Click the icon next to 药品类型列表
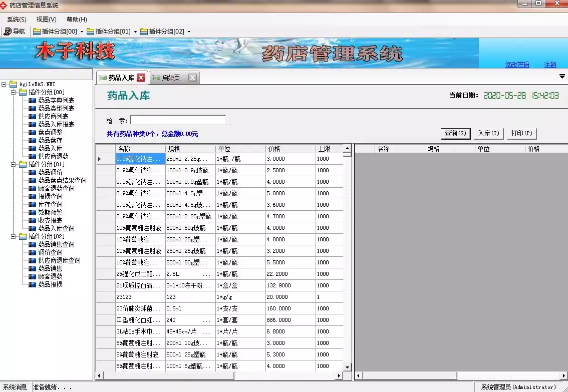 32,108
